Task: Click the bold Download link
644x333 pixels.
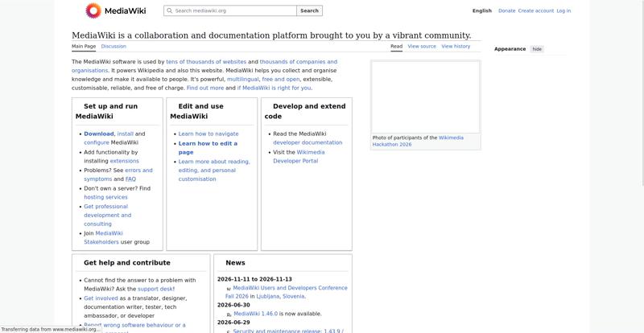Action: [98, 134]
